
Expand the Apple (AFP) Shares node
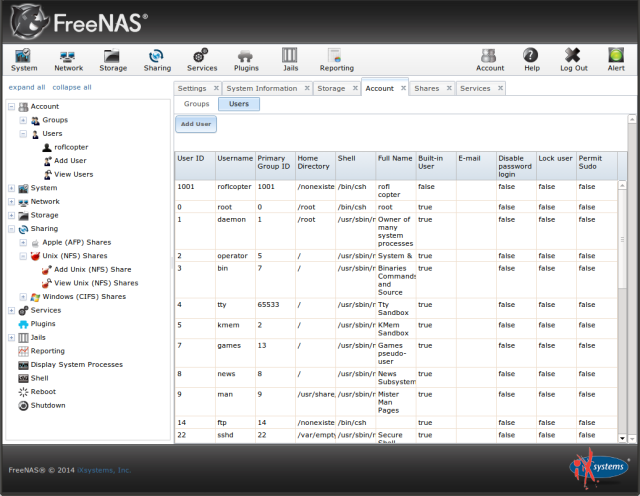point(23,242)
